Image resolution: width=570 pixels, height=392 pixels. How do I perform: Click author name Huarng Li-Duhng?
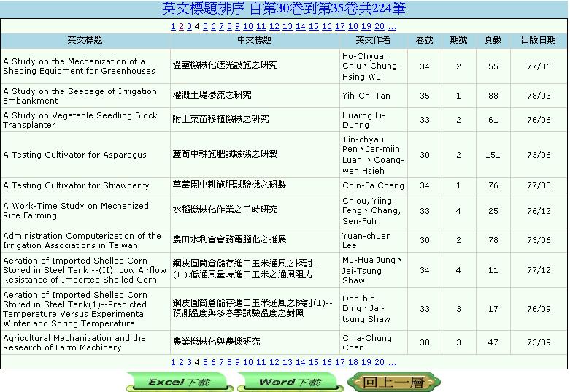[x=363, y=120]
